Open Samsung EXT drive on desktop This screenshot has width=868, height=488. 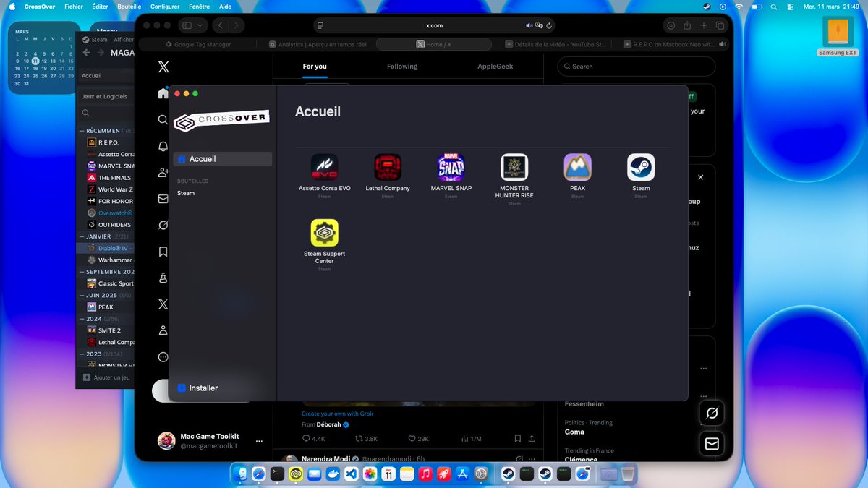(838, 36)
